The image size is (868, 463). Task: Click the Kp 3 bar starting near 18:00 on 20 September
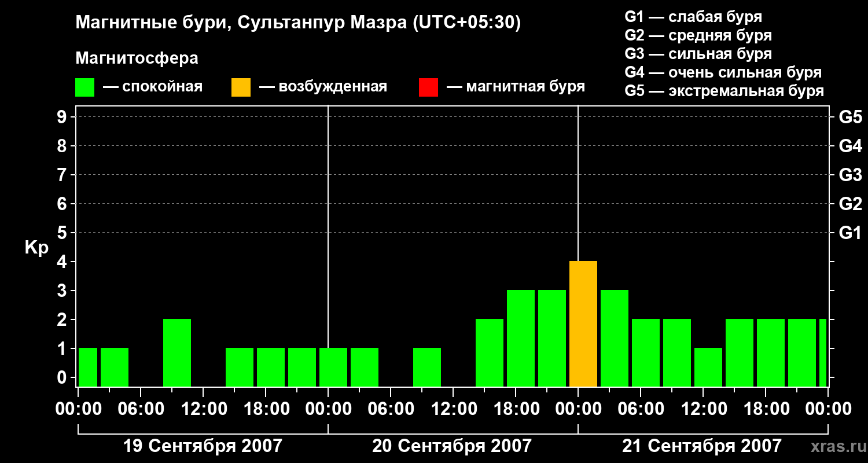pyautogui.click(x=521, y=339)
